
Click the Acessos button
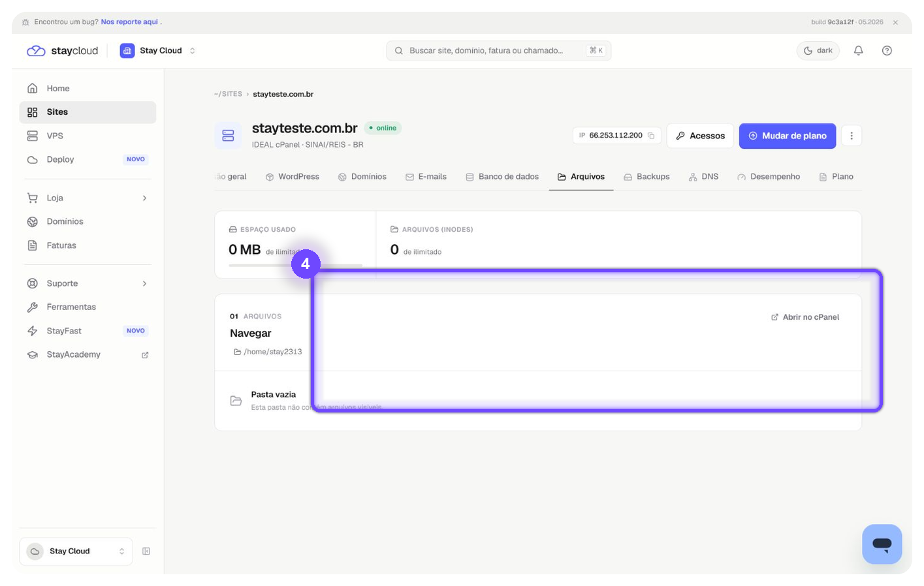pyautogui.click(x=700, y=136)
